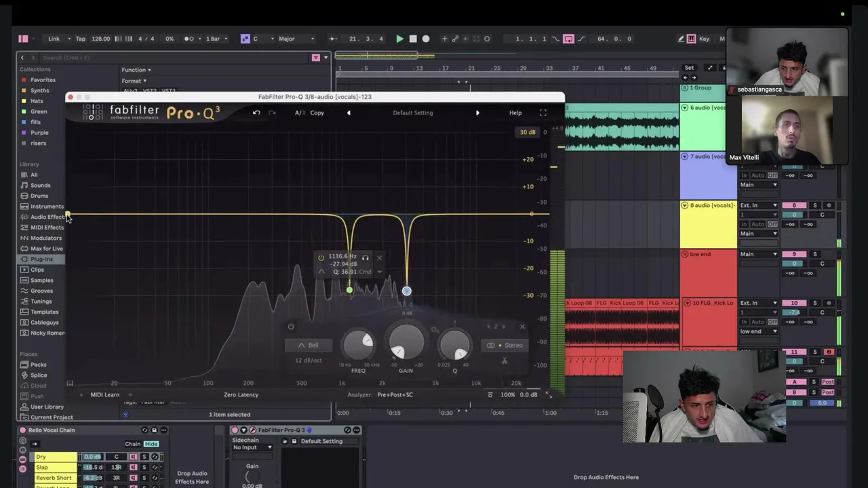Solo the Dry chain
868x488 pixels.
pyautogui.click(x=144, y=457)
